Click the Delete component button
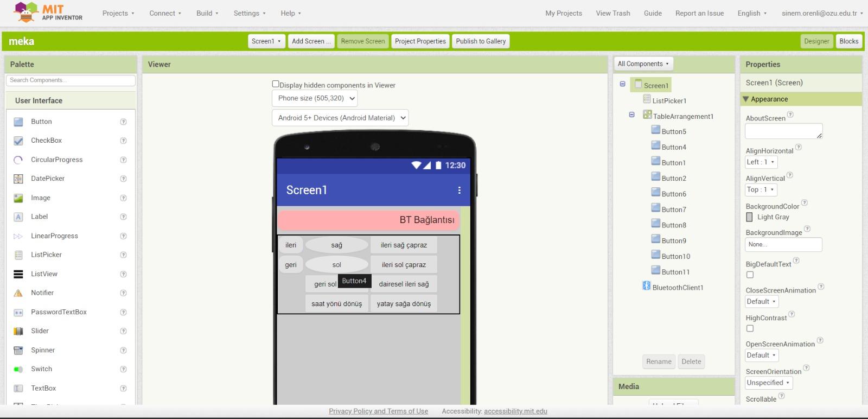Viewport: 868px width, 419px height. tap(691, 361)
